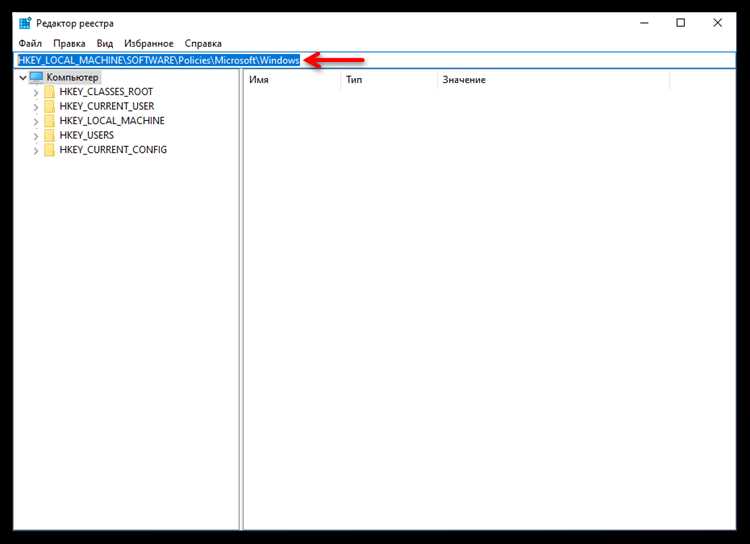Minimize the Редактор реестра window
The height and width of the screenshot is (544, 750).
(644, 23)
